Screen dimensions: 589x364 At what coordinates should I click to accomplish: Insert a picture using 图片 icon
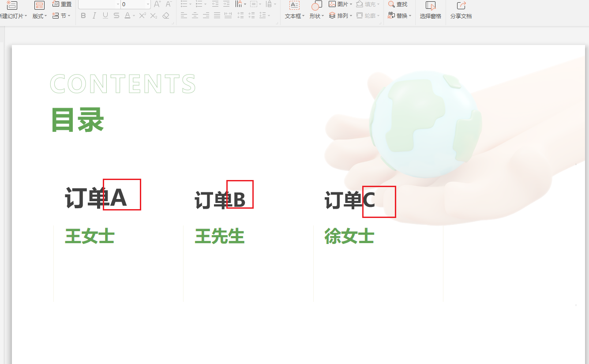(338, 5)
